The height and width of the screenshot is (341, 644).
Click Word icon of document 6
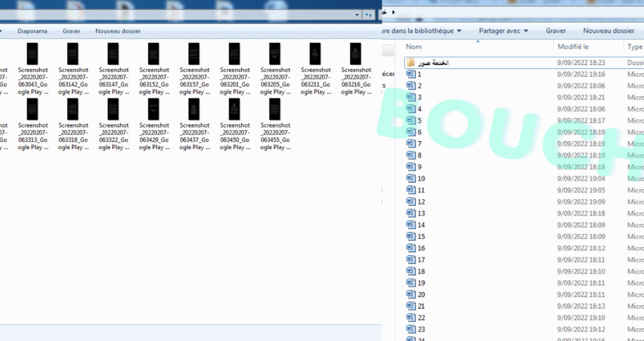pos(411,132)
